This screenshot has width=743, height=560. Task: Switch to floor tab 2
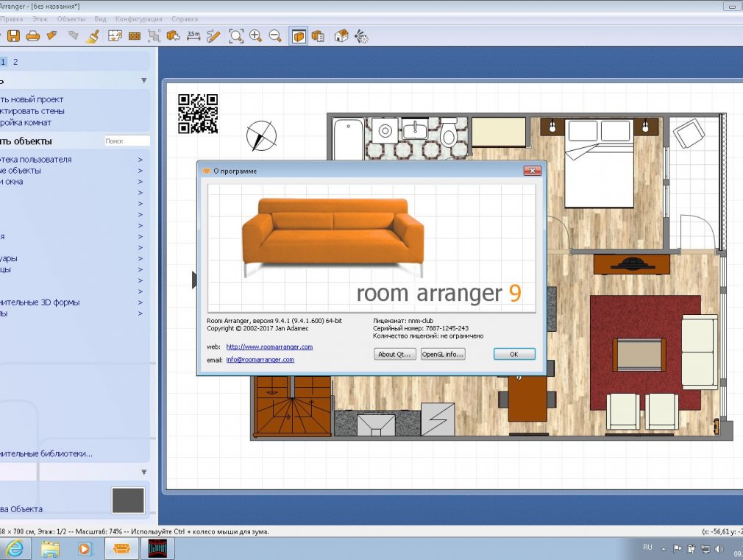[x=15, y=62]
